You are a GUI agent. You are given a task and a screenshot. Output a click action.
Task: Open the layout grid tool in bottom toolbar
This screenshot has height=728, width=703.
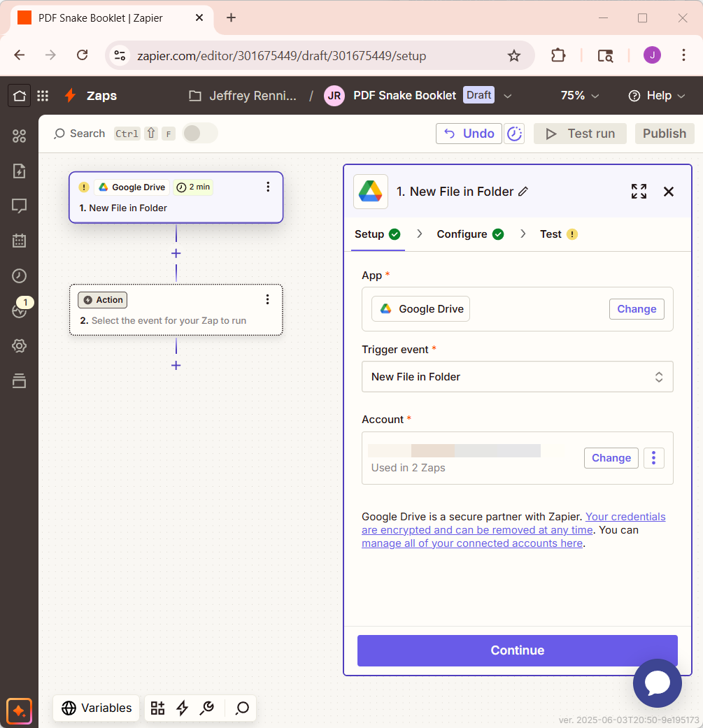point(157,708)
